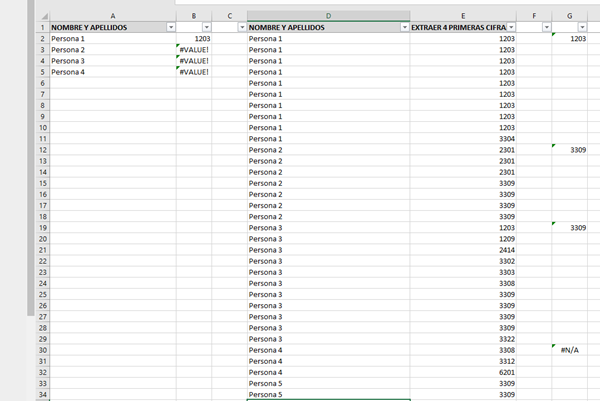Click #N/A error in cell G30
The width and height of the screenshot is (600, 401).
(569, 350)
